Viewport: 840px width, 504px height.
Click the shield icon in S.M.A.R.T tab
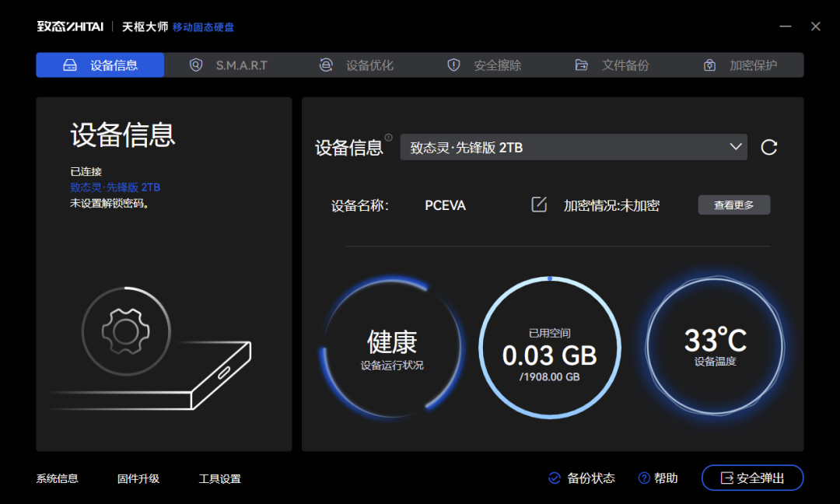(x=196, y=65)
